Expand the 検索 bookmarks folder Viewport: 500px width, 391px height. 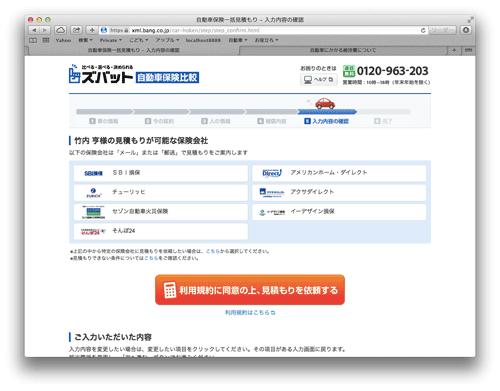[85, 40]
